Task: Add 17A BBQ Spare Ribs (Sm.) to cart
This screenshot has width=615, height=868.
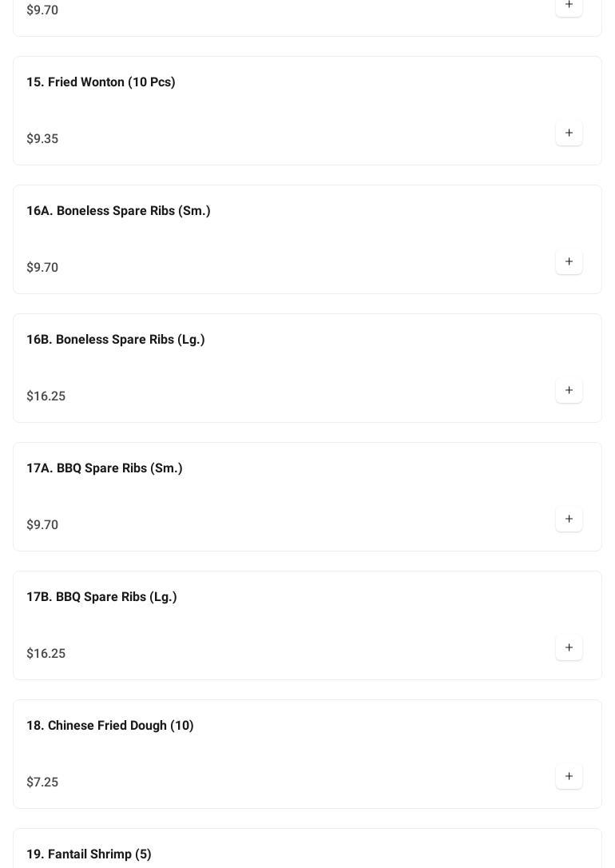Action: pyautogui.click(x=569, y=520)
